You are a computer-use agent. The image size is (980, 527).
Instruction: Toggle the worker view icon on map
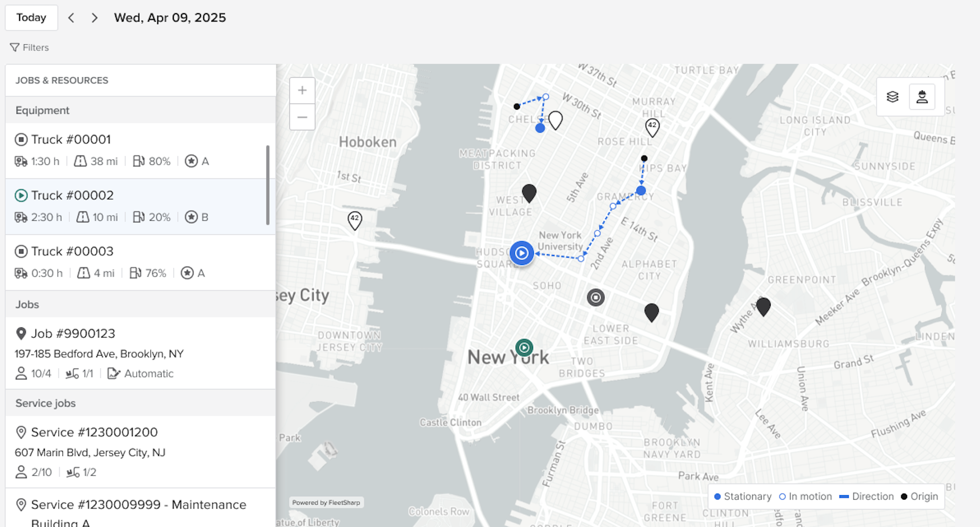pos(922,97)
